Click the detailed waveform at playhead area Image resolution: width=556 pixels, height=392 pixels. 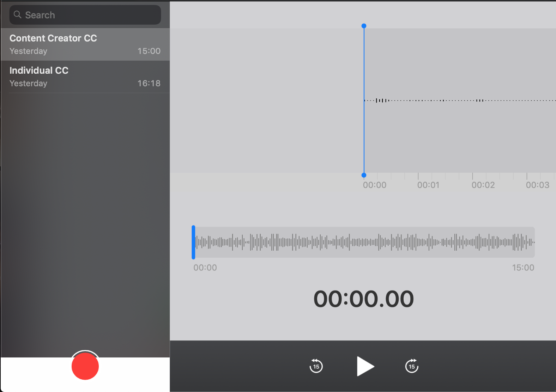460,100
